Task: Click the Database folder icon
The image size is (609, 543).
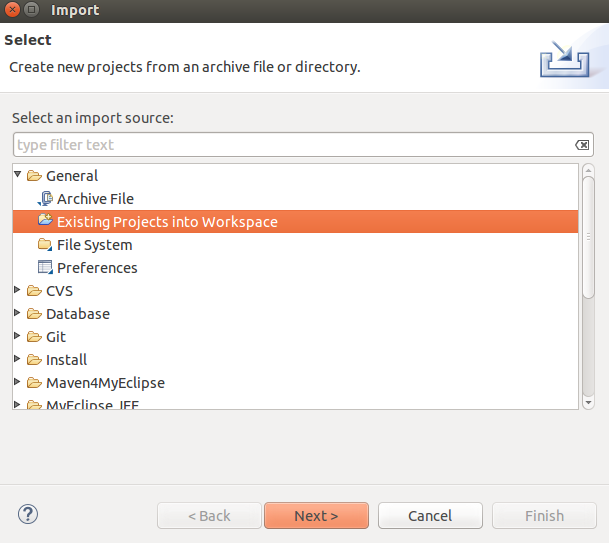Action: pyautogui.click(x=34, y=314)
